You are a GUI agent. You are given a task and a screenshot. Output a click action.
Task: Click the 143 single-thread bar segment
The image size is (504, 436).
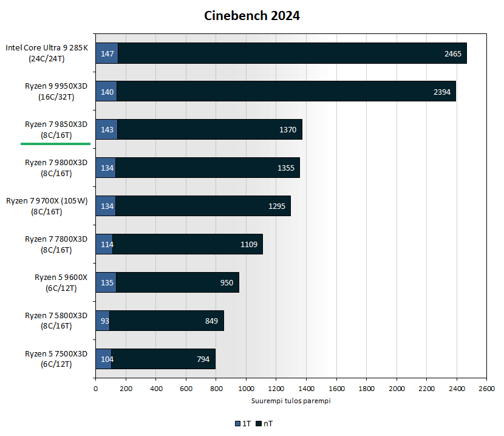point(106,130)
